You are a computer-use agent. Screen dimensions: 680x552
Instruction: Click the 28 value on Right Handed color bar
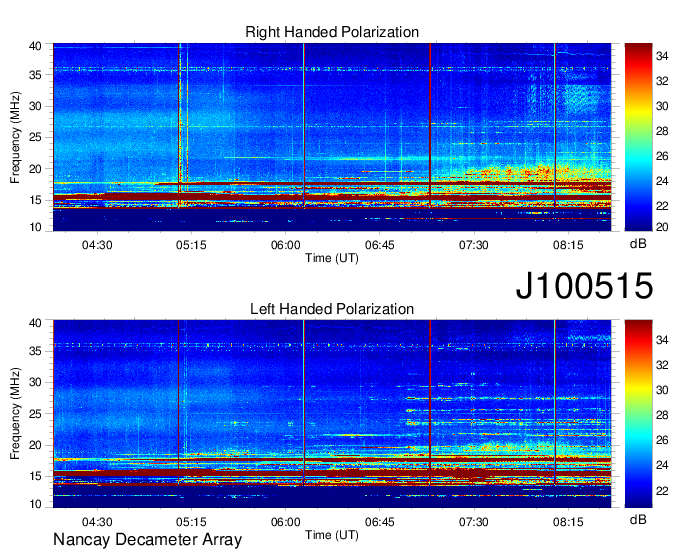(x=662, y=131)
